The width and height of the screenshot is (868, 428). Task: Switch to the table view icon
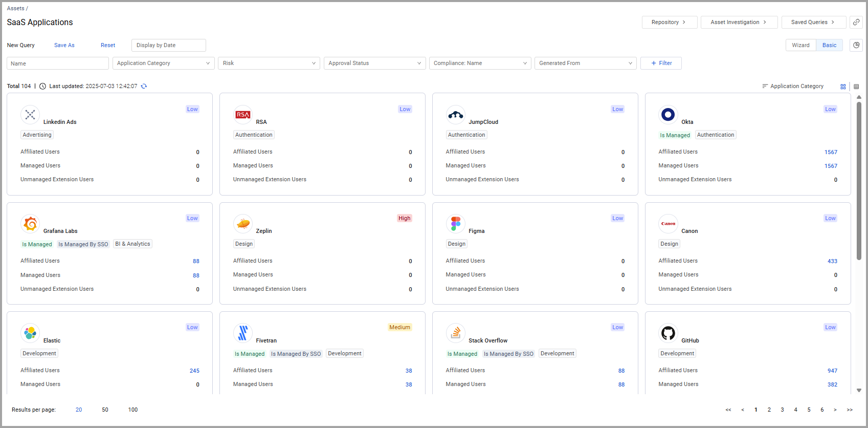[x=856, y=87]
